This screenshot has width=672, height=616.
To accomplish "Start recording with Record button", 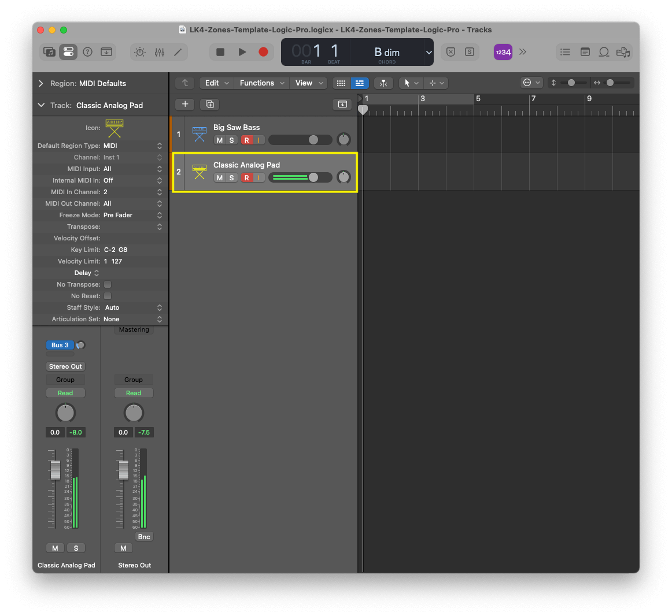I will coord(264,52).
